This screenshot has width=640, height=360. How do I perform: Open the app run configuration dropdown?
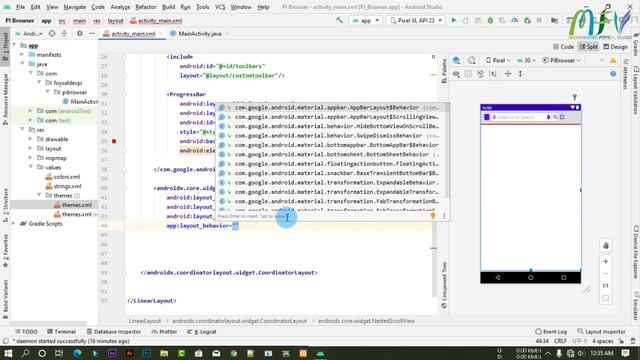[x=366, y=20]
